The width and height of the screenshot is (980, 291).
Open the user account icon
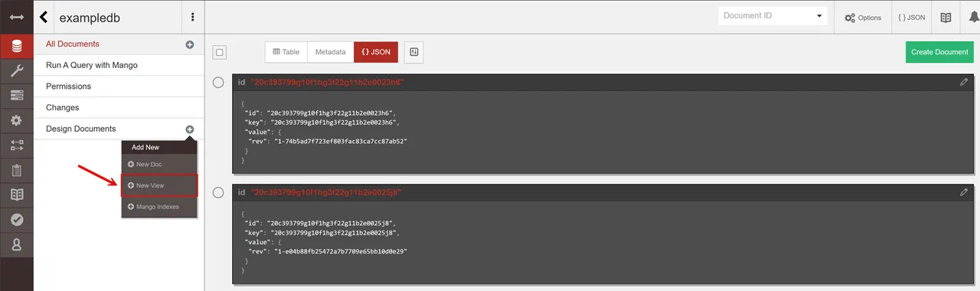tap(16, 245)
